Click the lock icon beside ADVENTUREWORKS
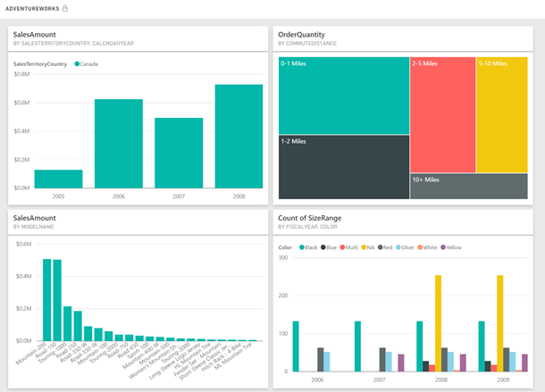 click(x=65, y=8)
